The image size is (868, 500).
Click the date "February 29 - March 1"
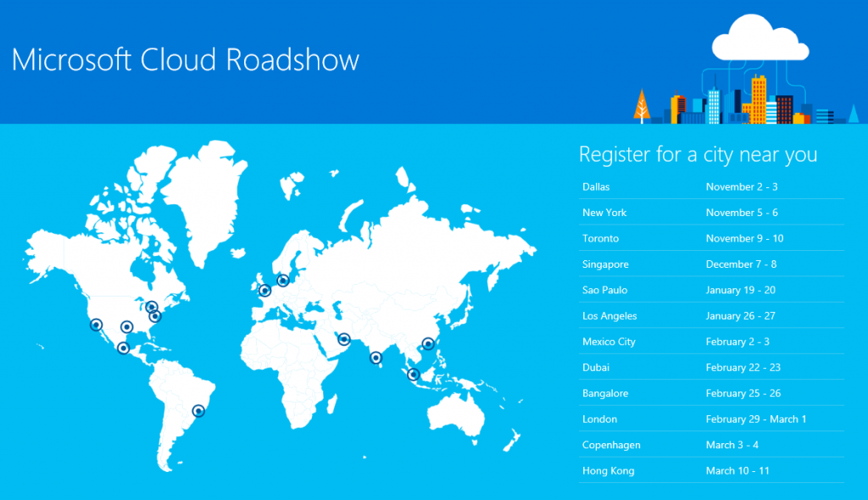(756, 419)
